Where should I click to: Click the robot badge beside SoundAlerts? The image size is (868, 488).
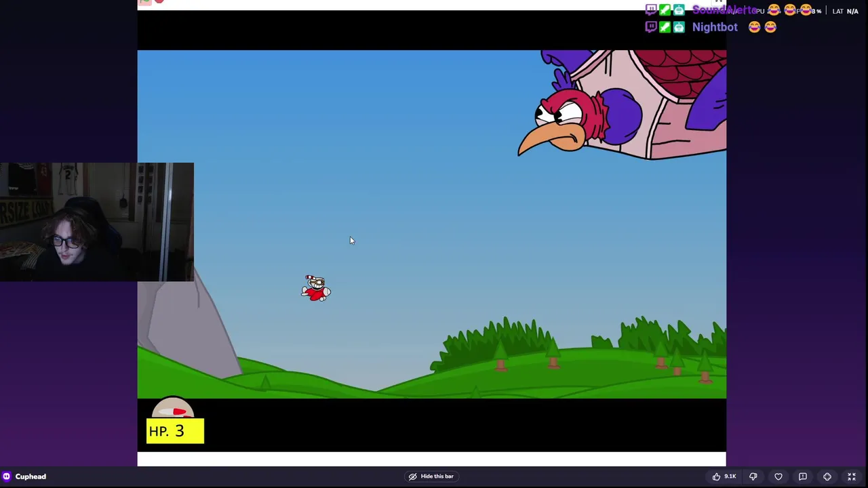[679, 10]
